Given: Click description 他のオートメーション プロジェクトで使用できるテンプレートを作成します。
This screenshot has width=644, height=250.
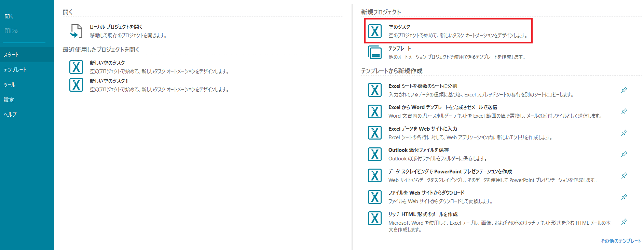Looking at the screenshot, I should coord(457,57).
